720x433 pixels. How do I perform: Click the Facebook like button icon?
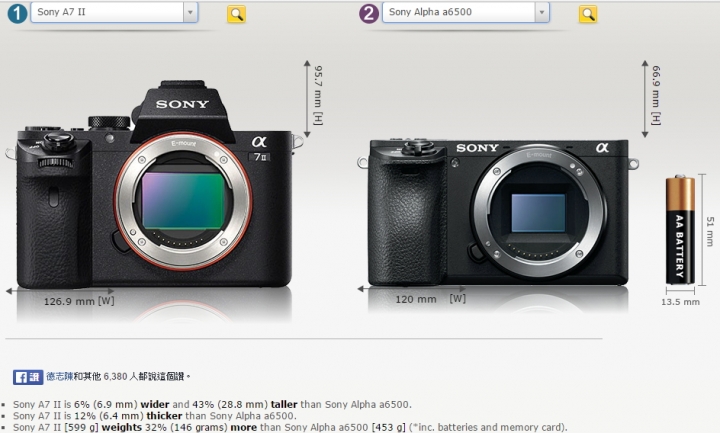[28, 377]
